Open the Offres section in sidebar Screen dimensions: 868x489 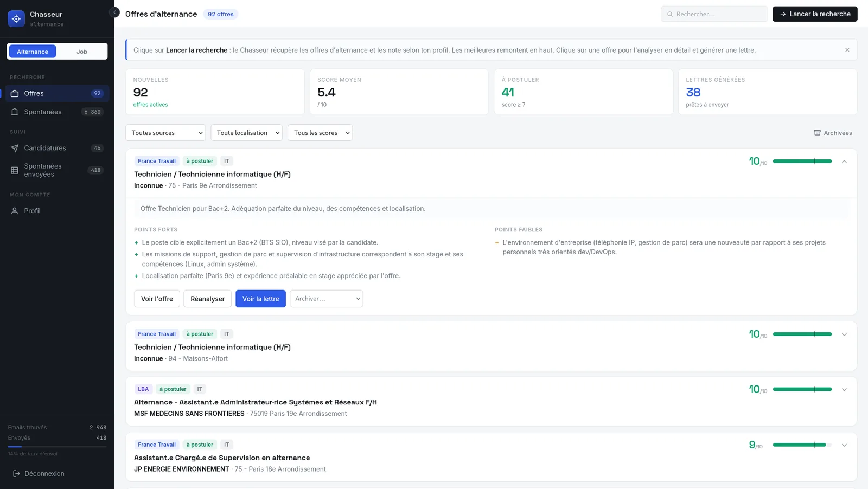click(x=58, y=93)
